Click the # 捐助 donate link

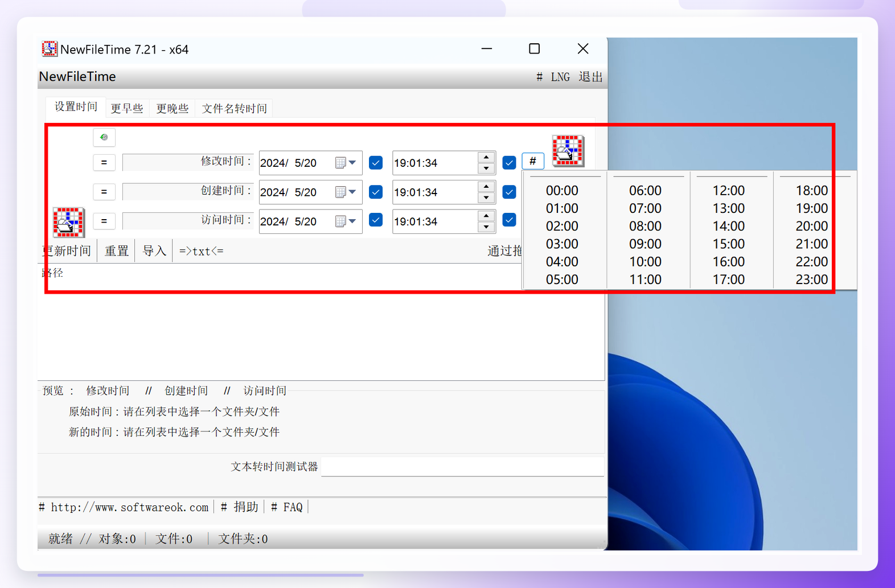tap(240, 507)
